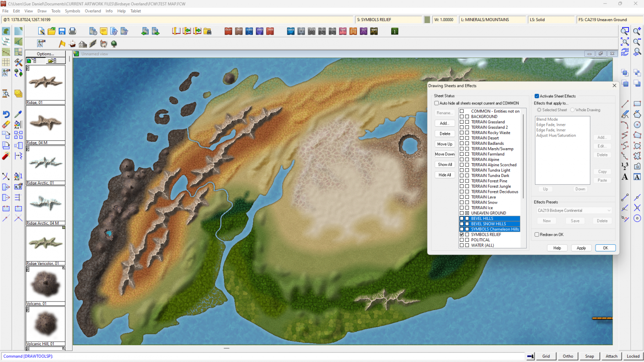Click the Apply button in the dialog
The height and width of the screenshot is (362, 644).
coord(581,248)
